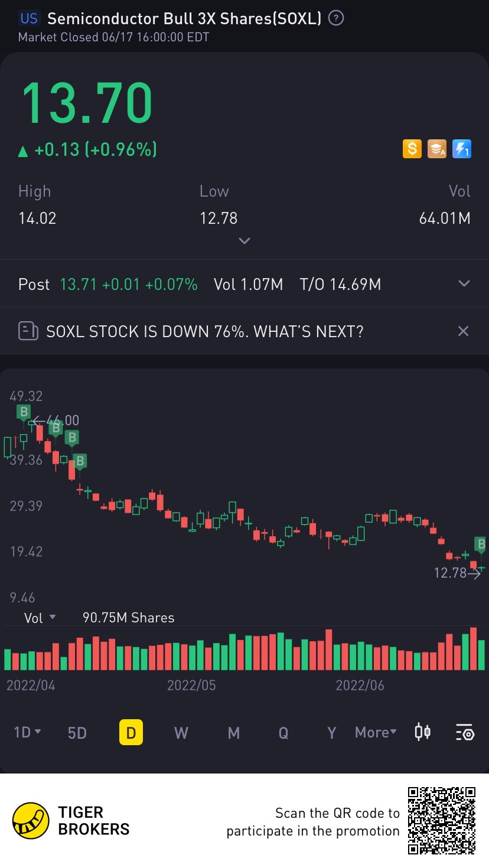Expand the post-market details row
The height and width of the screenshot is (868, 489).
464,284
